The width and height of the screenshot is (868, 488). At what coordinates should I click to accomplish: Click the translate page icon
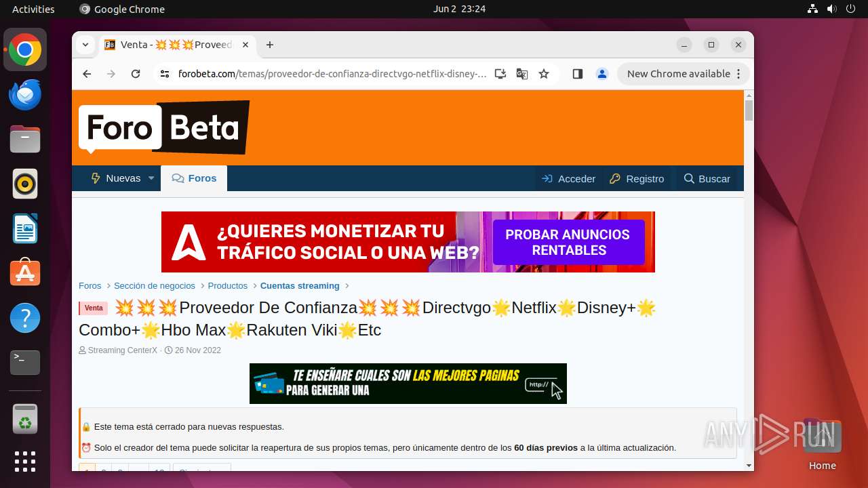[x=522, y=74]
